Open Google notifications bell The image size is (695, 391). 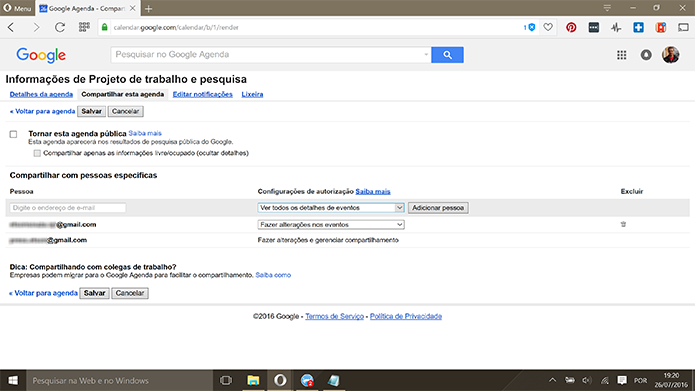coord(646,55)
